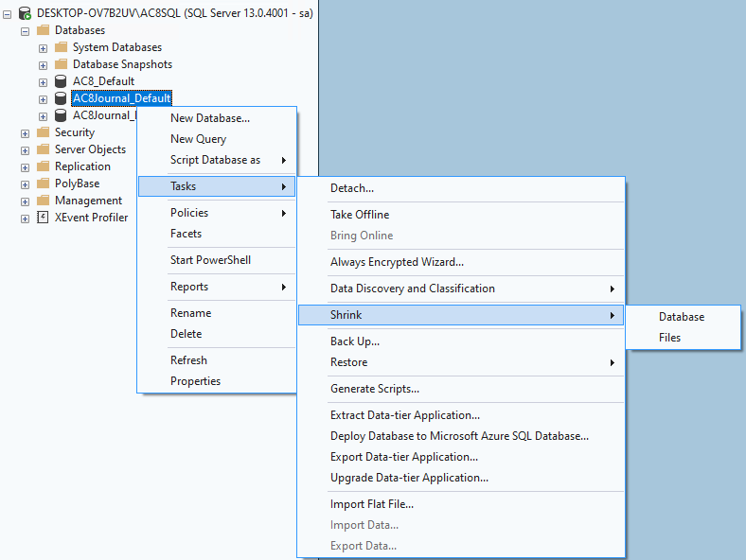746x560 pixels.
Task: Open the Restore submenu
Action: point(460,362)
